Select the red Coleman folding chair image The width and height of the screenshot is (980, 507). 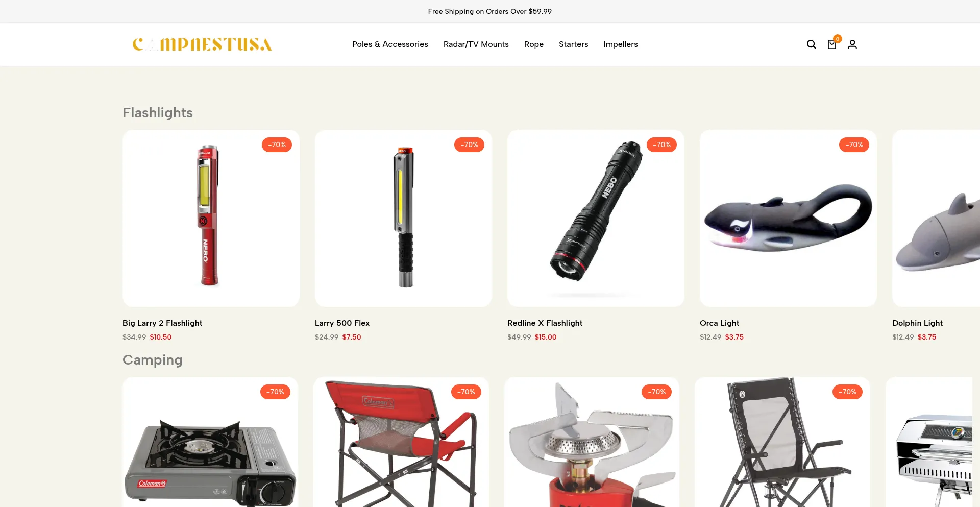click(x=401, y=442)
